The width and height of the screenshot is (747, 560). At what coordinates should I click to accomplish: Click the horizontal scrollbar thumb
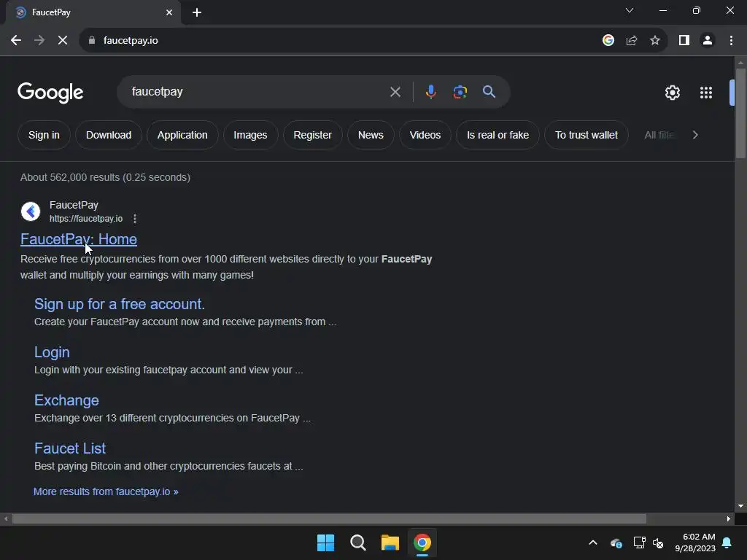tap(329, 518)
